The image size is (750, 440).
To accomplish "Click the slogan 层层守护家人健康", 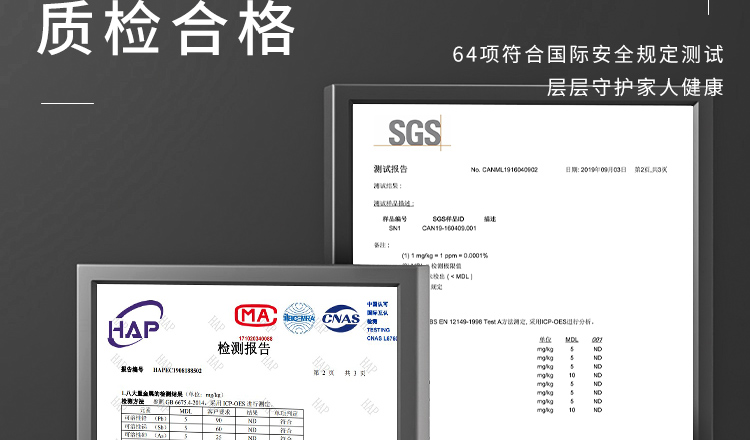I will click(x=635, y=87).
